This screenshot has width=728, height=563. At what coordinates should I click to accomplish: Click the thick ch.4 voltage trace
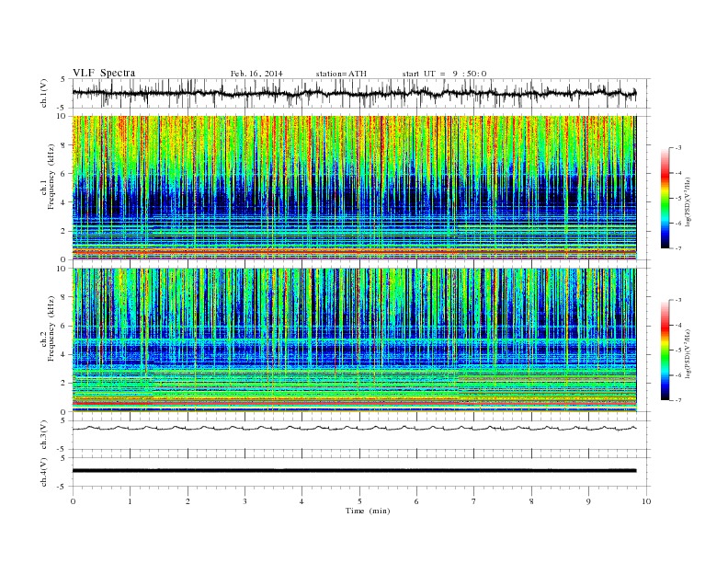[x=354, y=471]
